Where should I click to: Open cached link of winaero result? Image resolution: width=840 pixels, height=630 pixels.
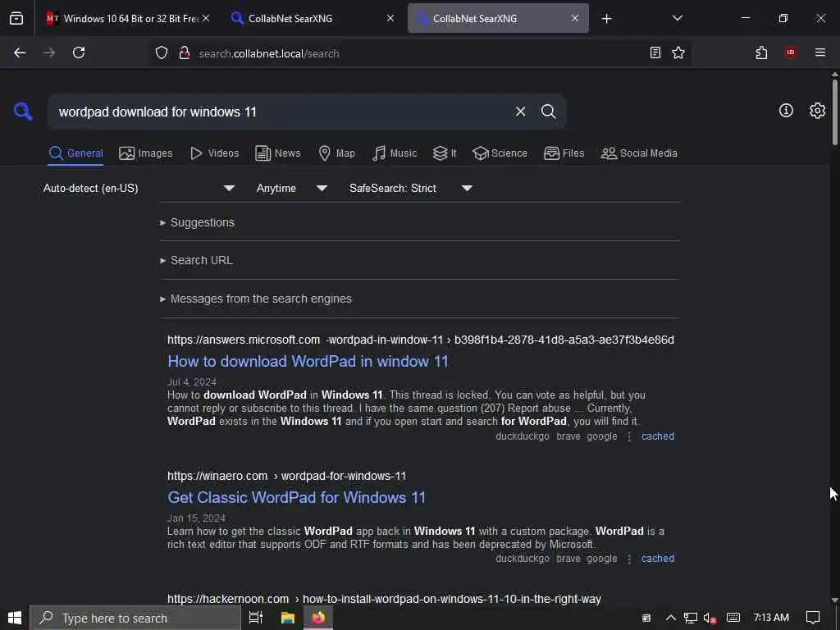click(657, 558)
